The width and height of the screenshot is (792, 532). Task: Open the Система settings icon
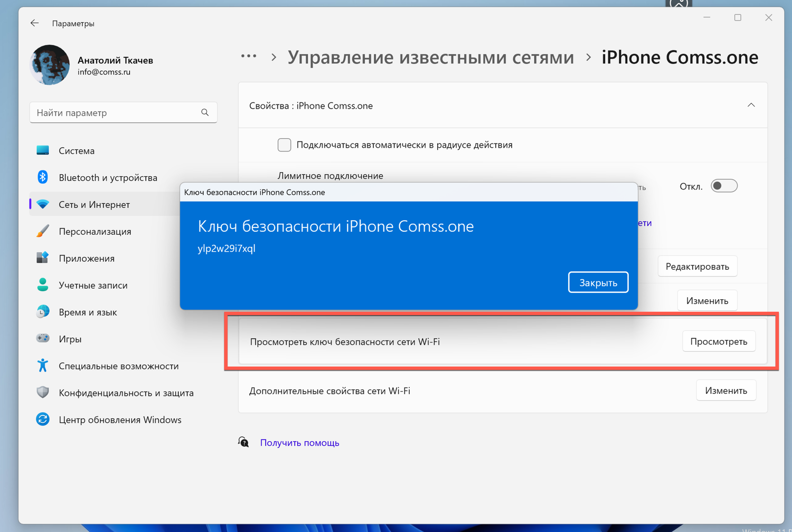[x=43, y=150]
